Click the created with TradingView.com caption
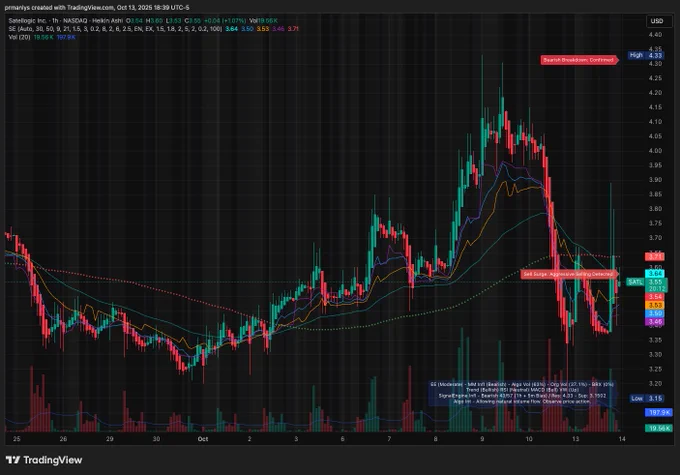 (97, 7)
